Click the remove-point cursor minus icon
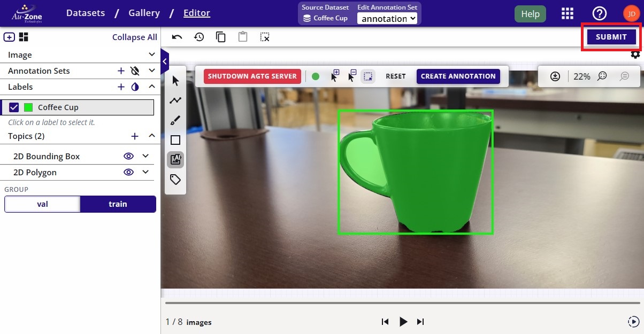 (351, 75)
